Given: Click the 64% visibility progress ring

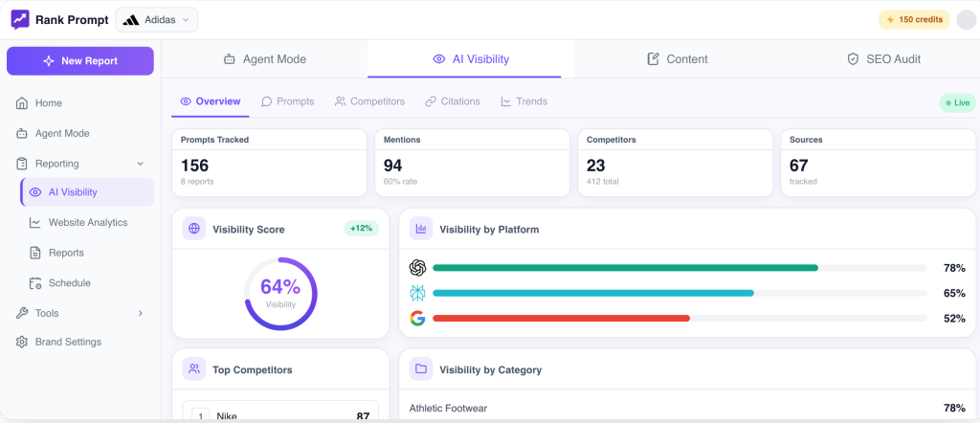Looking at the screenshot, I should pos(280,294).
